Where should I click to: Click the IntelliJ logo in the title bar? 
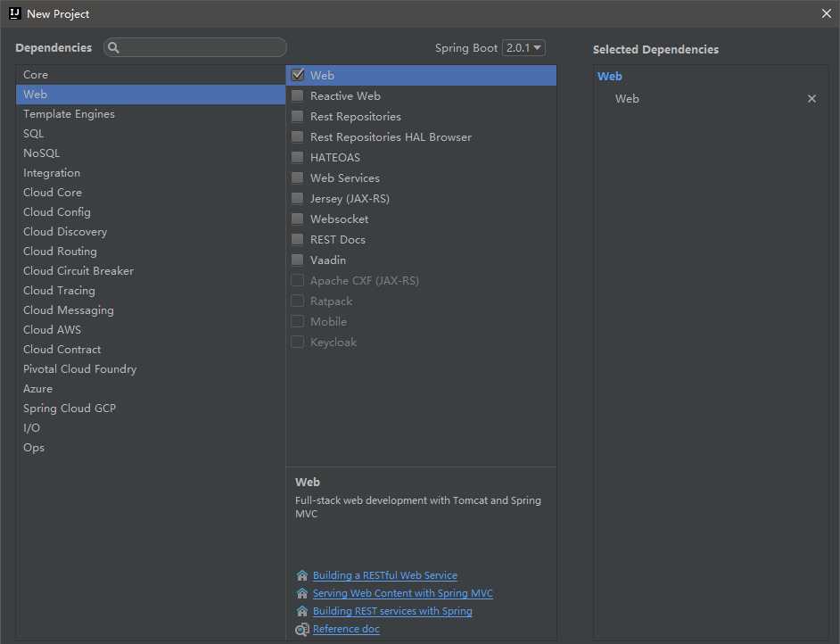point(15,13)
